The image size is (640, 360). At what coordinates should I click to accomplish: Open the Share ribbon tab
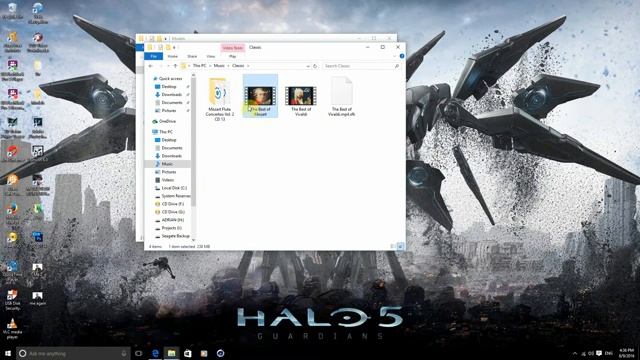point(192,56)
